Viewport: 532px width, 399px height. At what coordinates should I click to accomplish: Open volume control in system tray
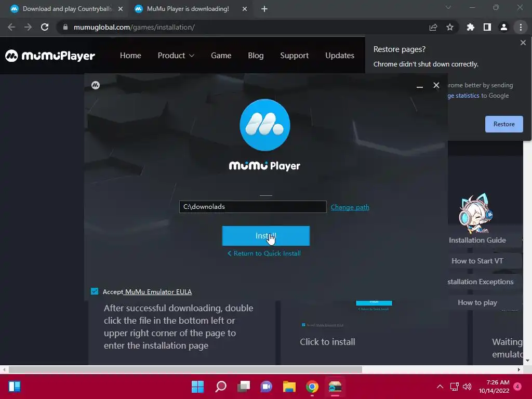point(467,387)
